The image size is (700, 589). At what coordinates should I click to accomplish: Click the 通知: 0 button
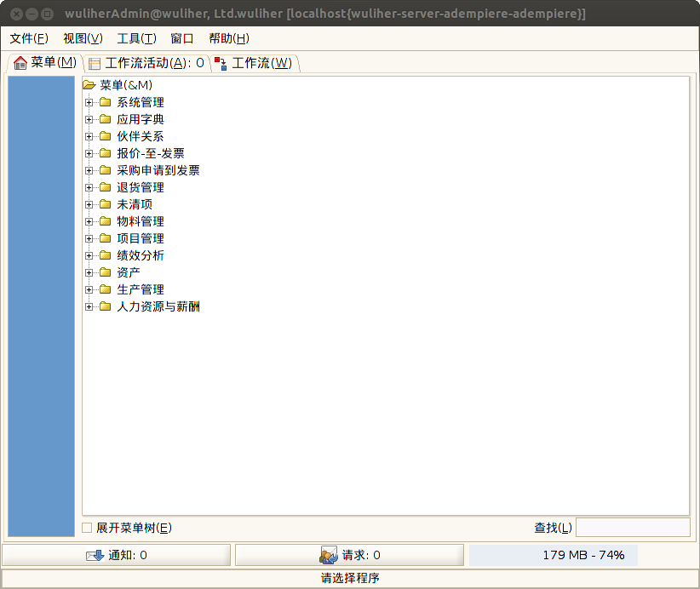pyautogui.click(x=117, y=555)
